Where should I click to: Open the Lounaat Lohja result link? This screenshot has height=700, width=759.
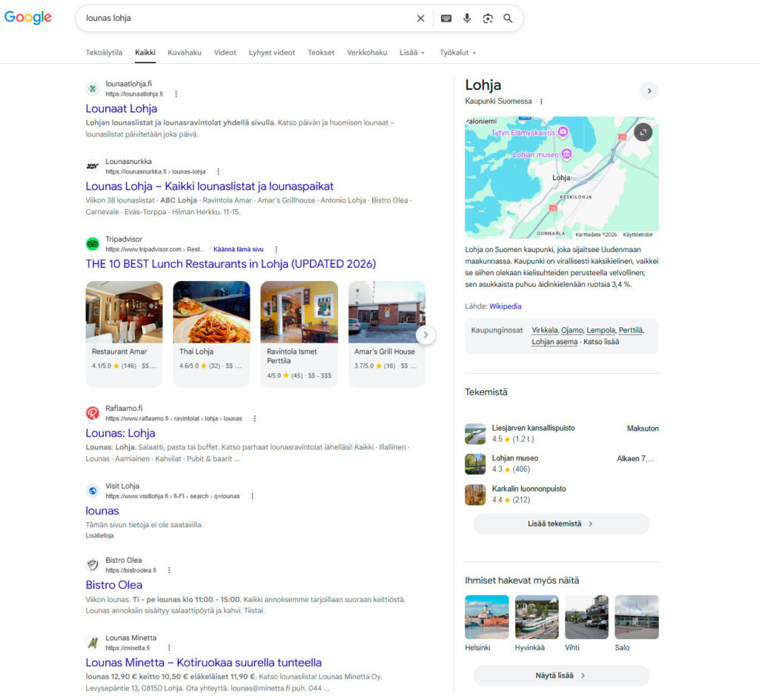[122, 108]
